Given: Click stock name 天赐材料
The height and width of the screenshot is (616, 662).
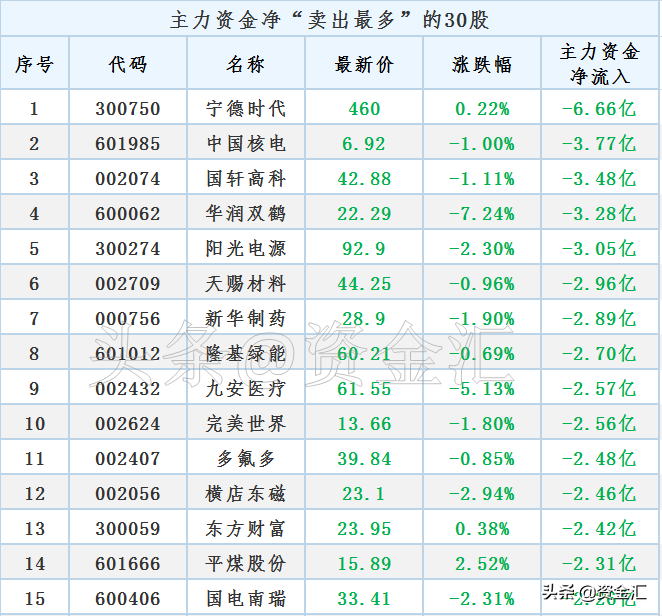Looking at the screenshot, I should pyautogui.click(x=246, y=284).
